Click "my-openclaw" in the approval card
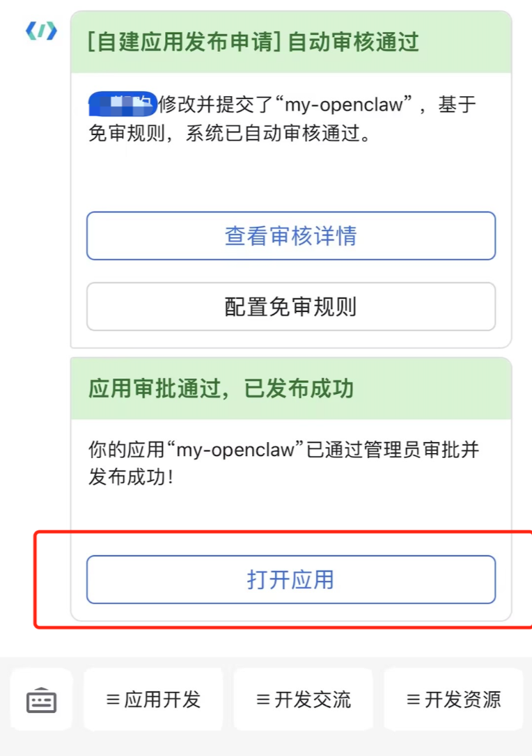This screenshot has width=532, height=756. point(235,450)
